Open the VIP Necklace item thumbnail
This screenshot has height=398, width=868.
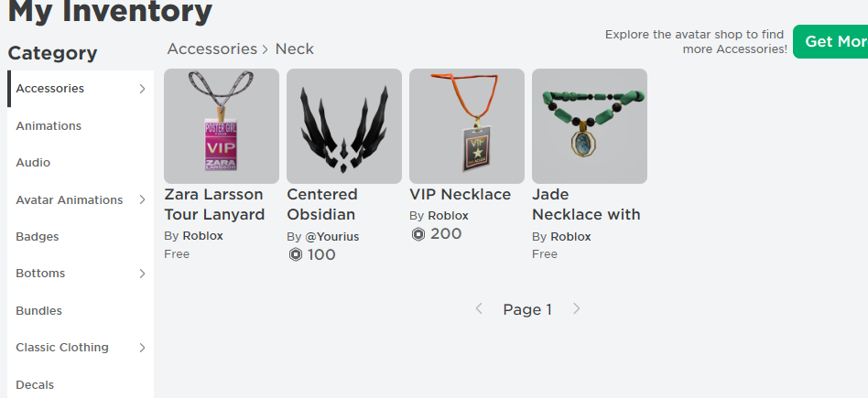click(467, 126)
